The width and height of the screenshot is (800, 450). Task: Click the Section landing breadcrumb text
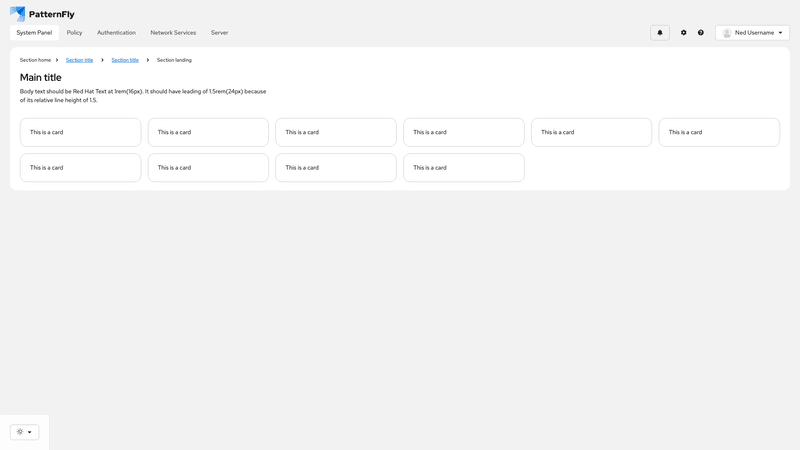pos(174,60)
